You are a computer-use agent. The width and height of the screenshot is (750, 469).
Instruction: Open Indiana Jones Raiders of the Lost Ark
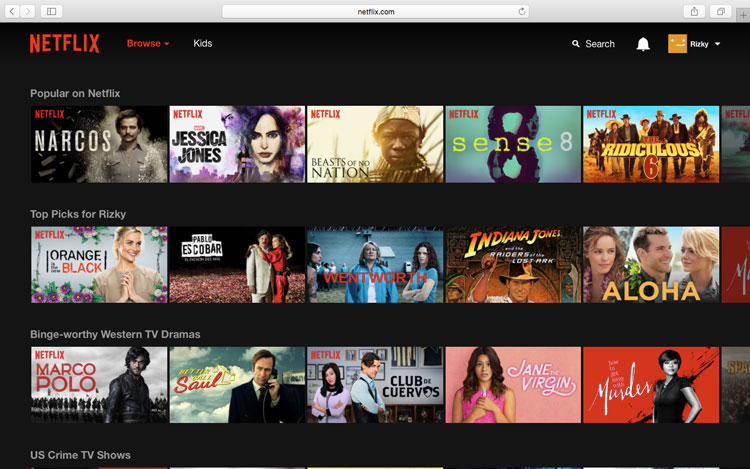(x=513, y=265)
